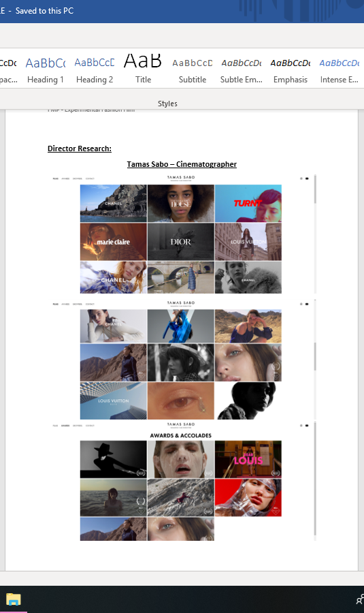
Task: Select the pink LOUIS thumbnail
Action: [248, 459]
